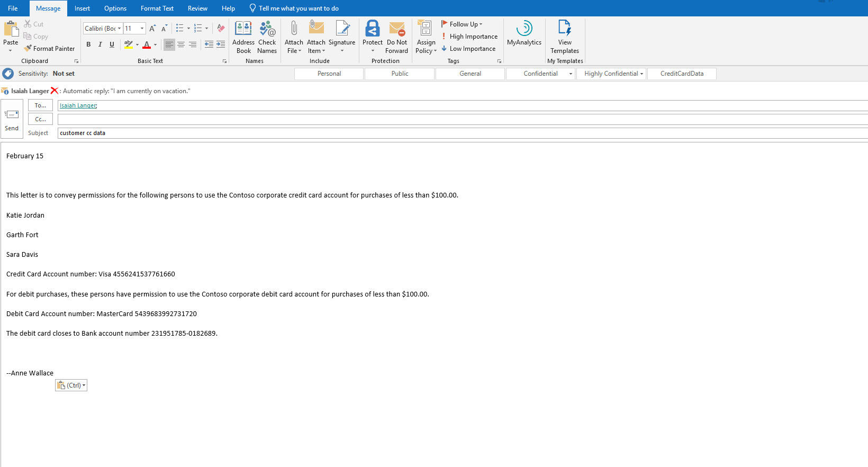
Task: Click the To... recipients button
Action: pyautogui.click(x=40, y=105)
